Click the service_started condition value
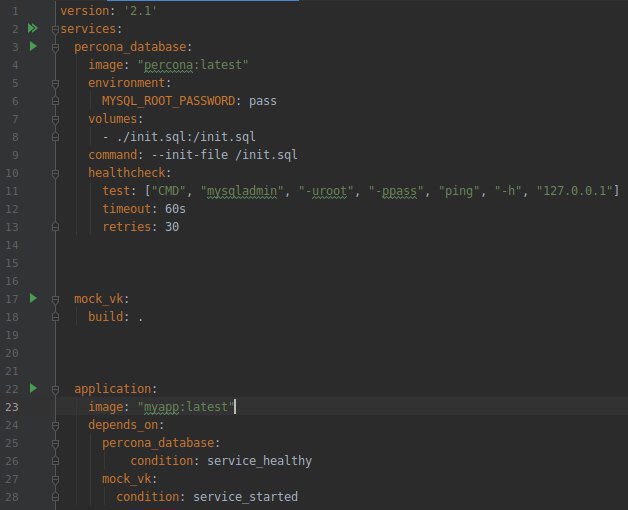Screen dimensions: 628x510 [x=245, y=497]
